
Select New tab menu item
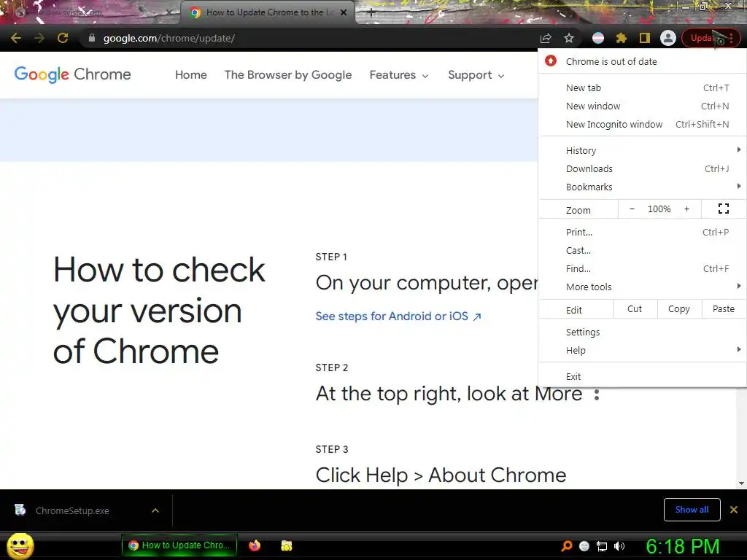(642, 87)
